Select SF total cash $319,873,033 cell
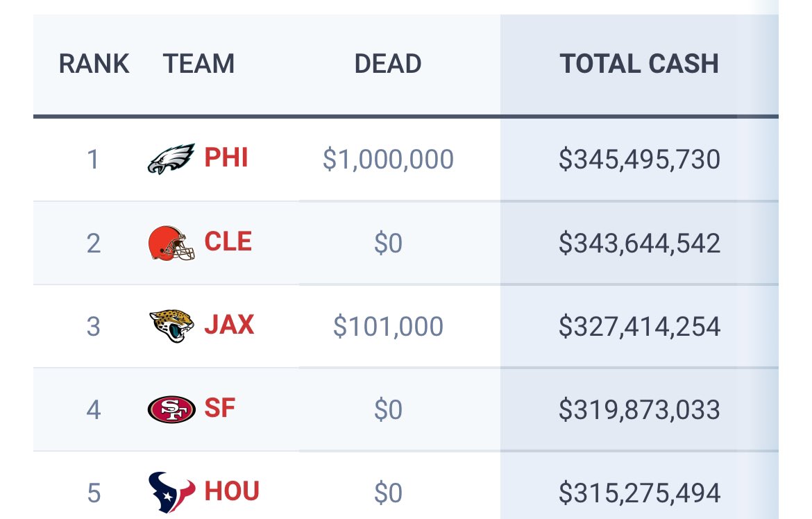Viewport: 812px width, 519px height. 639,409
